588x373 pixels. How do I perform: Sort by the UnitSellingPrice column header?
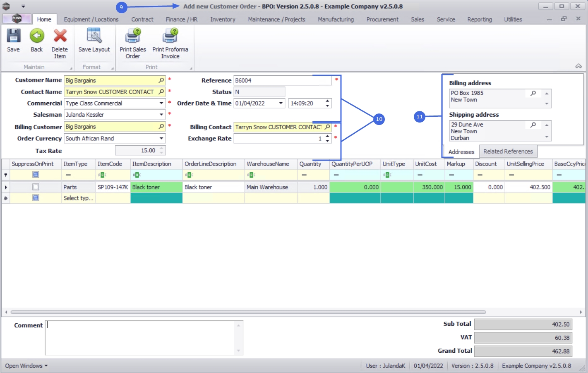(528, 164)
